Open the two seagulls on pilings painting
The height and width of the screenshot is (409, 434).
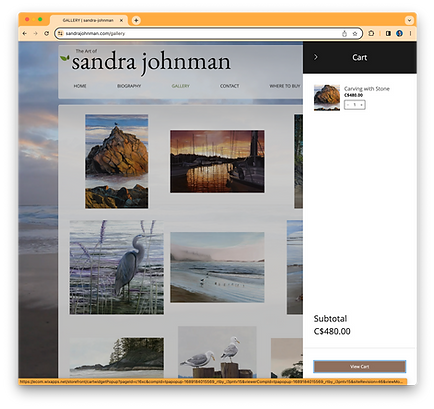coord(217,352)
